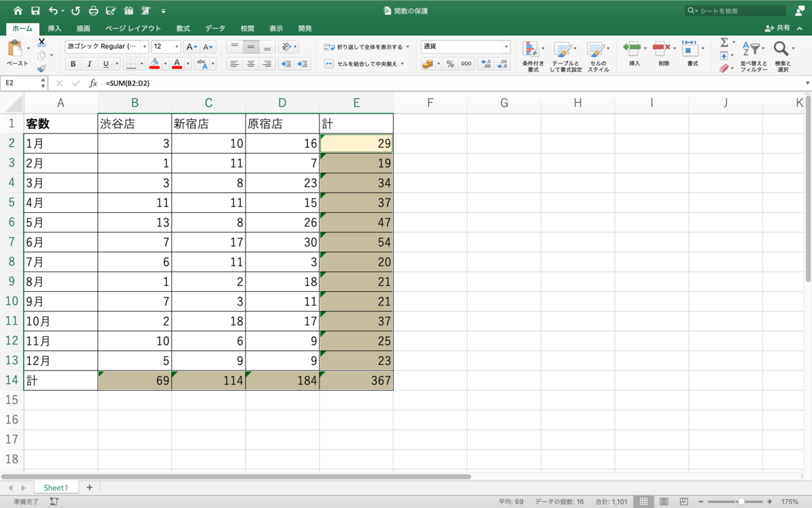The height and width of the screenshot is (508, 812).
Task: Apply percent style format
Action: coord(450,64)
